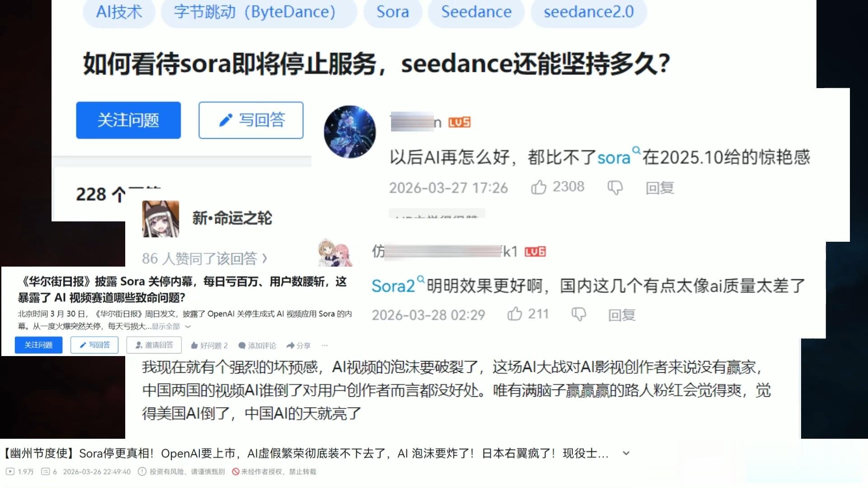Like the Sora2 comment with 211 upvotes
Screen dimensions: 868x488
tap(514, 314)
